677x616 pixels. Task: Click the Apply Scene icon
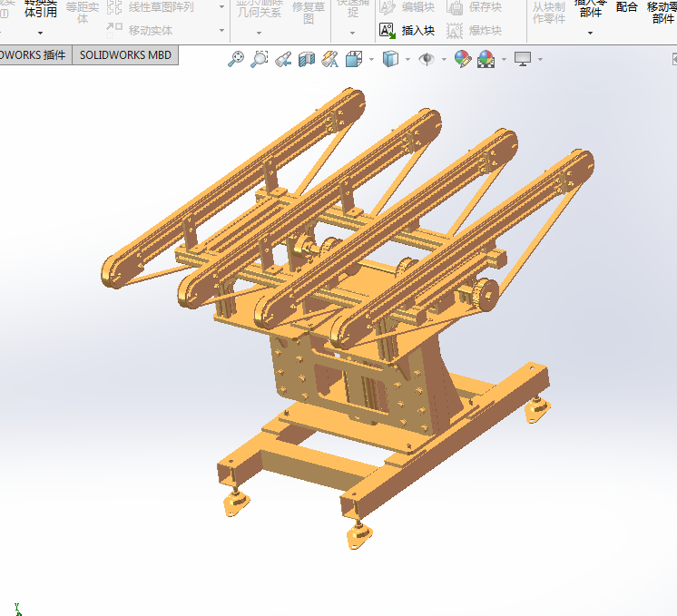[486, 59]
